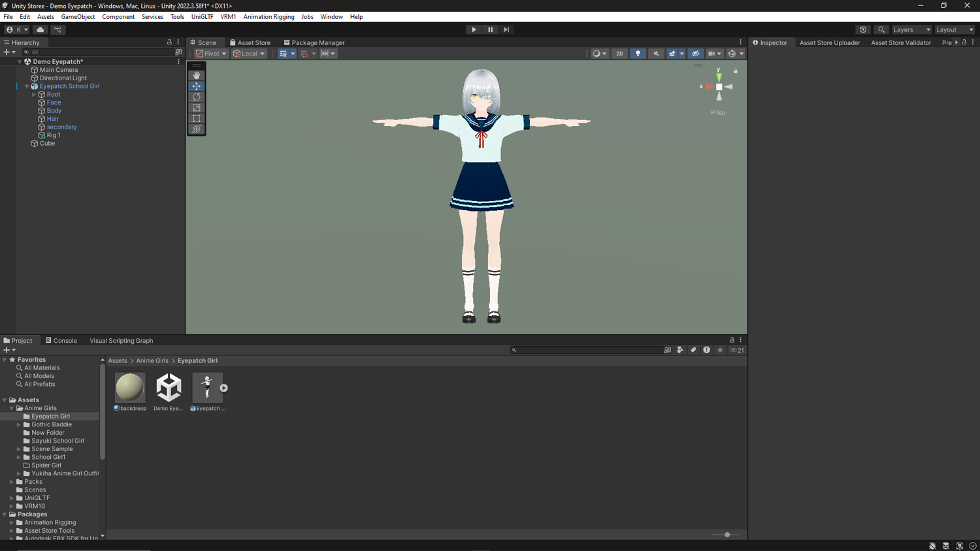Select the backdreop material thumbnail
980x551 pixels.
coord(130,388)
